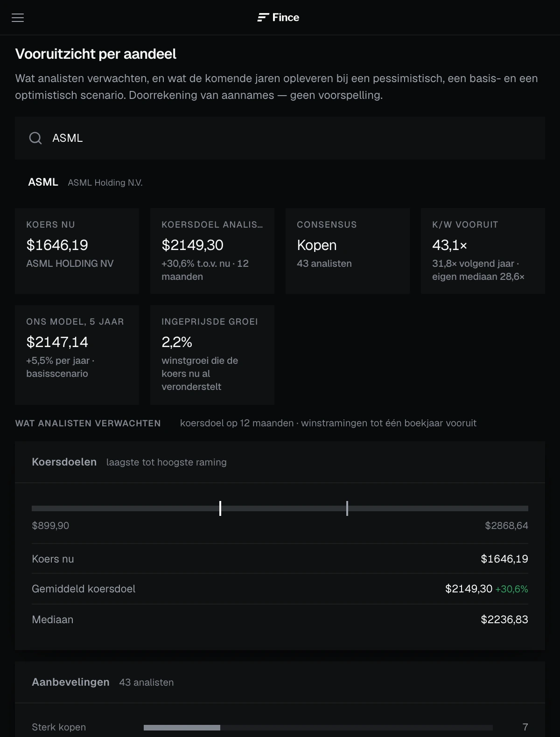Click the '2,2%' priced-in growth value
The height and width of the screenshot is (737, 560).
[177, 342]
